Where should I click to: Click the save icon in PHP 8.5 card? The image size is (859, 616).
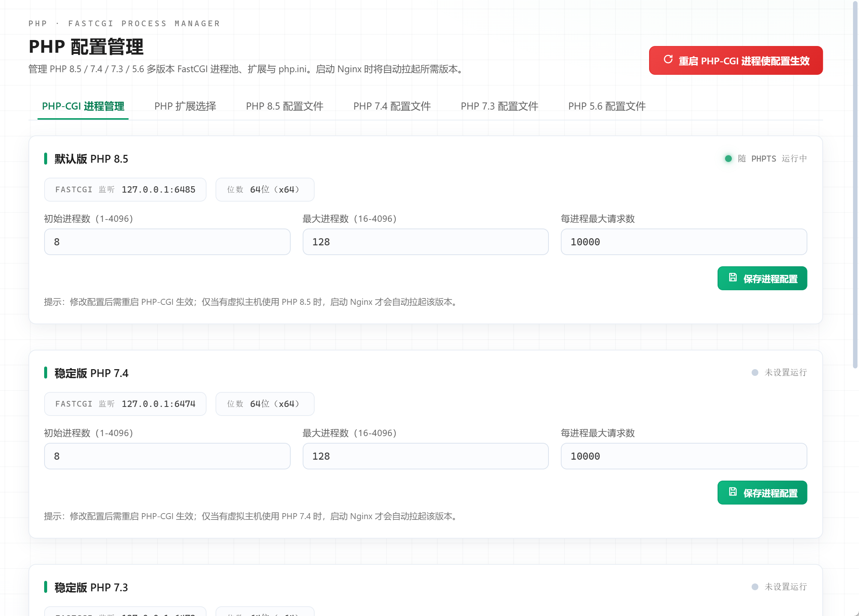click(x=733, y=278)
